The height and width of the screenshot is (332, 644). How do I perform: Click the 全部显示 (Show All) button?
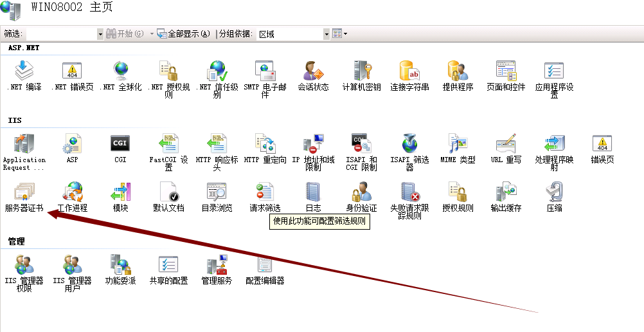pos(184,33)
